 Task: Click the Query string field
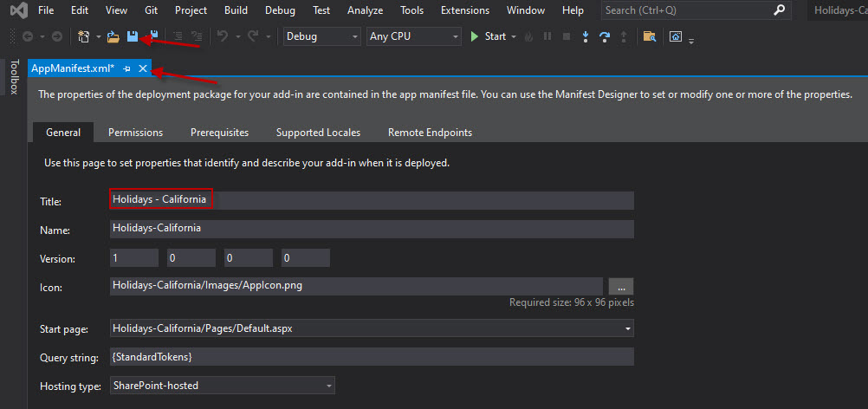pyautogui.click(x=372, y=357)
